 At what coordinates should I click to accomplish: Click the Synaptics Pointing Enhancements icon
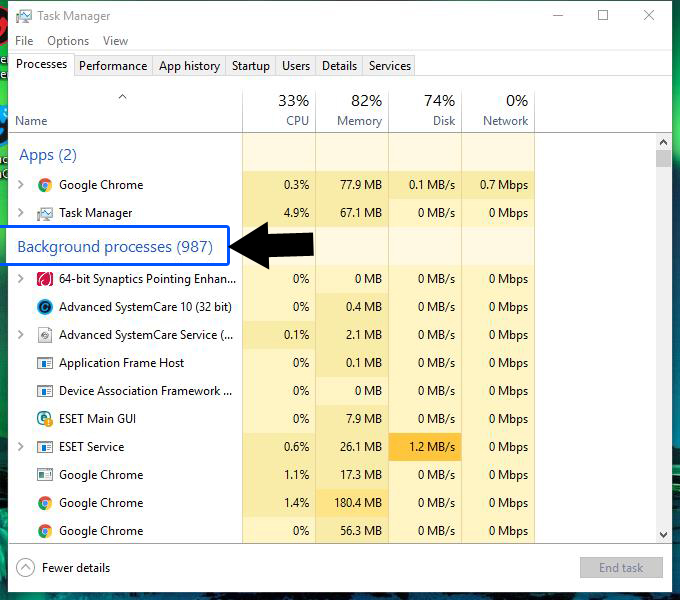45,279
